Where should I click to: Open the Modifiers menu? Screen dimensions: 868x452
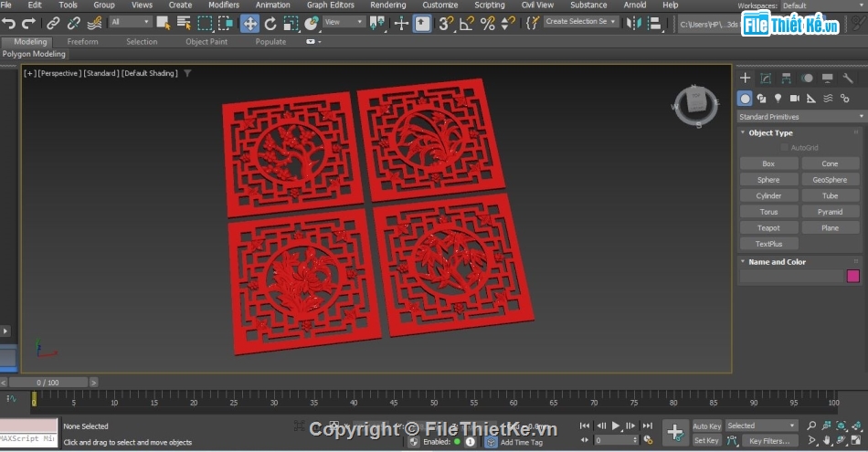tap(224, 5)
